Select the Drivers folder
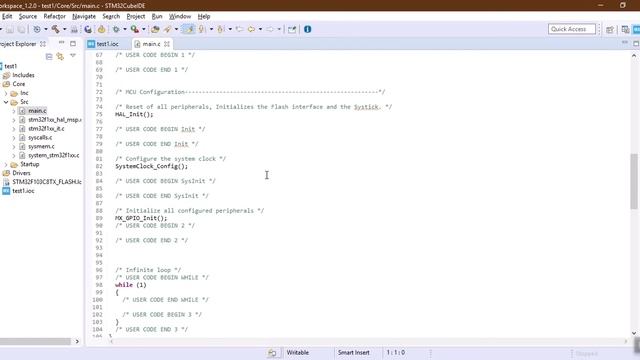The height and width of the screenshot is (360, 640). pos(21,173)
